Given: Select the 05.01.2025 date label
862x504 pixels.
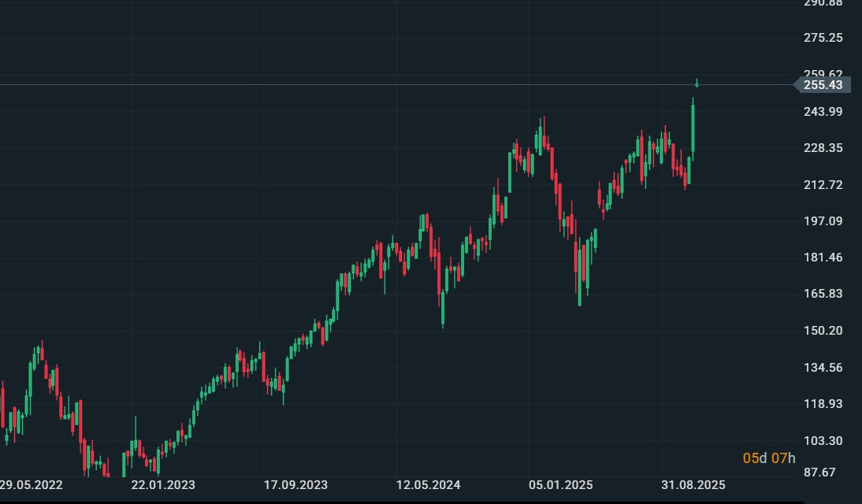Looking at the screenshot, I should 560,484.
